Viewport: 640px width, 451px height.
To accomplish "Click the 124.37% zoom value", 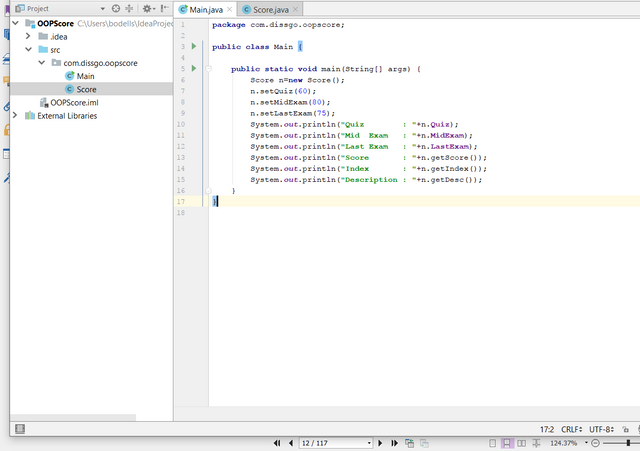I will [x=564, y=443].
